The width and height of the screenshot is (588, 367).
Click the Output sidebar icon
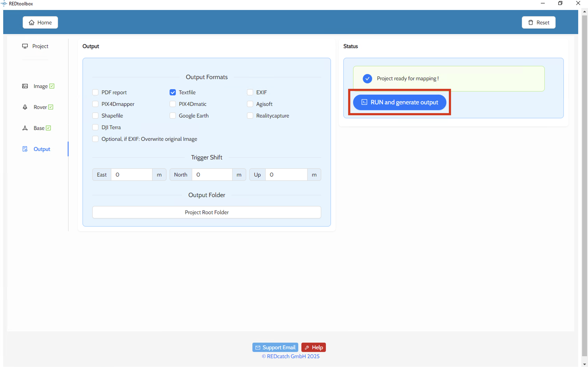coord(25,149)
